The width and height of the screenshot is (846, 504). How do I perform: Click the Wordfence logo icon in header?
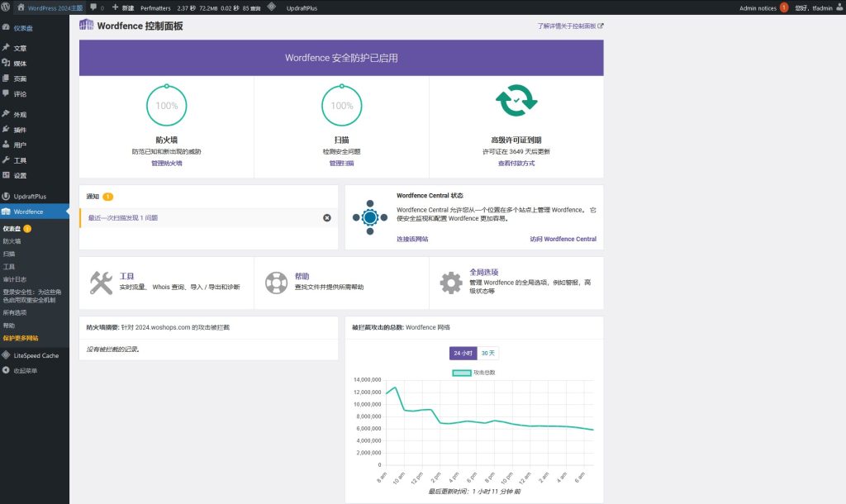86,25
